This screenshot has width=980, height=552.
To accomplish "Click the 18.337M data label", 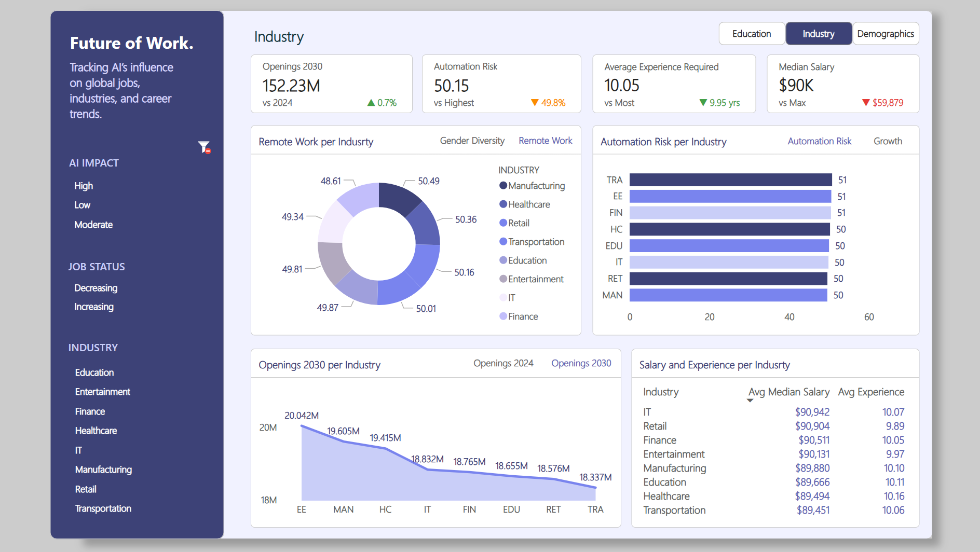I will [595, 477].
